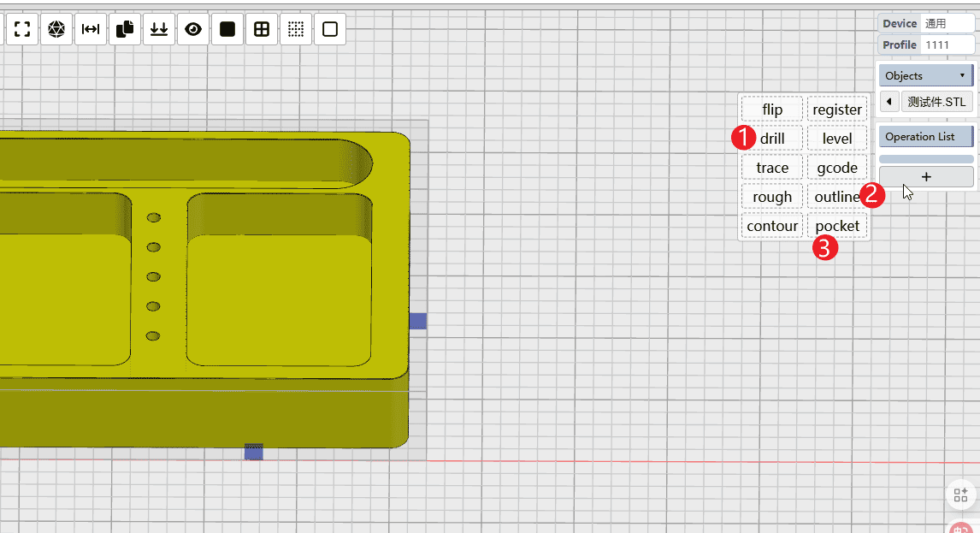Toggle the empty outline square view
Screen dimensions: 980x533
330,29
